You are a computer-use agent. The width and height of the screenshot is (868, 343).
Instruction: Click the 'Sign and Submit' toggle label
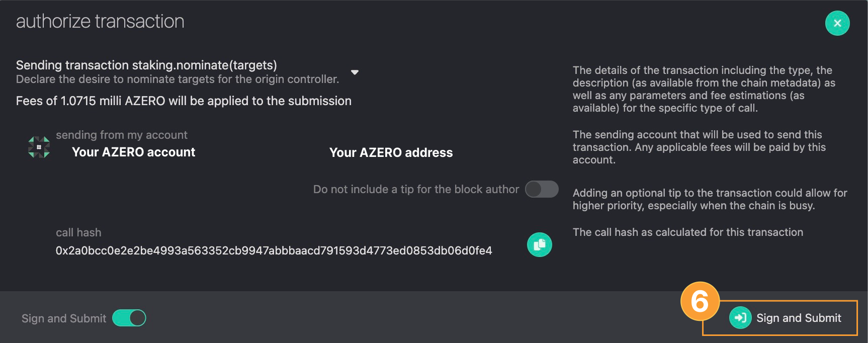[64, 318]
